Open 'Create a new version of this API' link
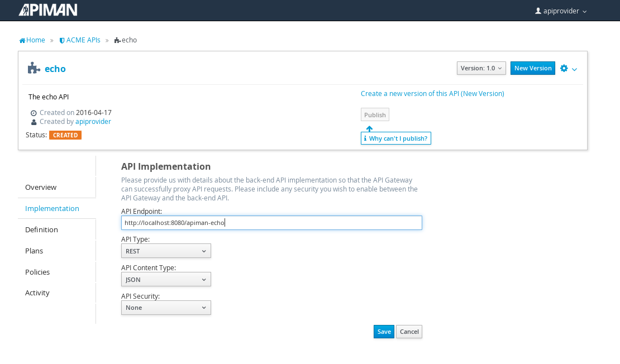Screen dimensions: 620x364 click(x=432, y=94)
